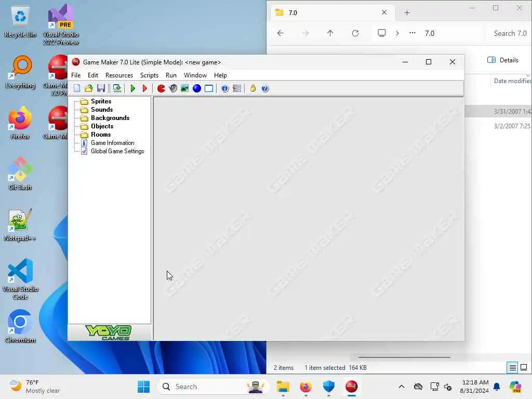Open the Edit menu

tap(93, 75)
